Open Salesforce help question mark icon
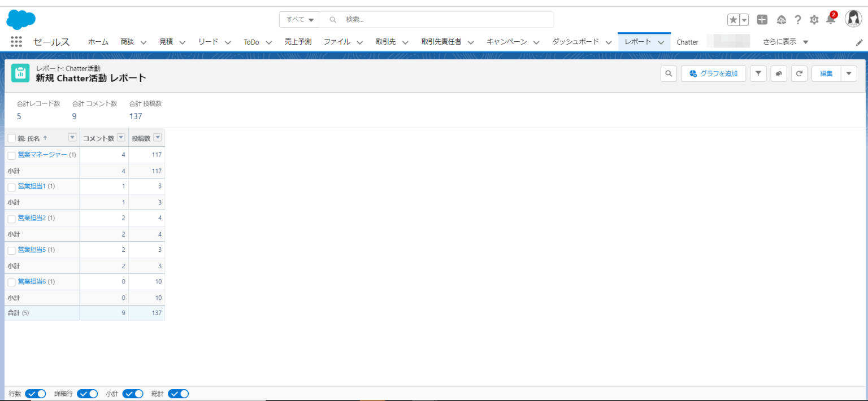 point(798,19)
